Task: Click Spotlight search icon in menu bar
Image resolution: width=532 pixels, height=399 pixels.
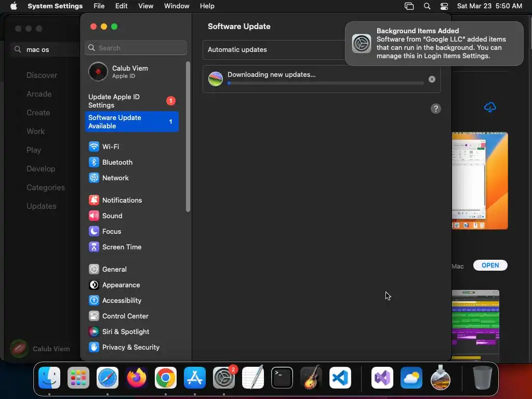Action: (427, 6)
